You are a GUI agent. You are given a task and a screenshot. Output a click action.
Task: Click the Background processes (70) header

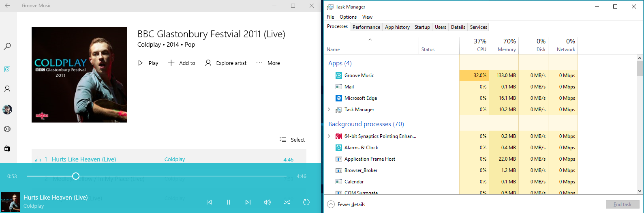pyautogui.click(x=366, y=124)
